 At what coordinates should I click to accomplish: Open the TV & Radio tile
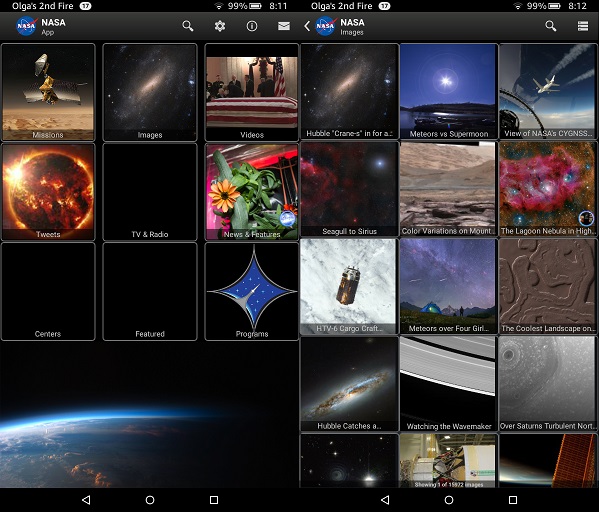[150, 192]
